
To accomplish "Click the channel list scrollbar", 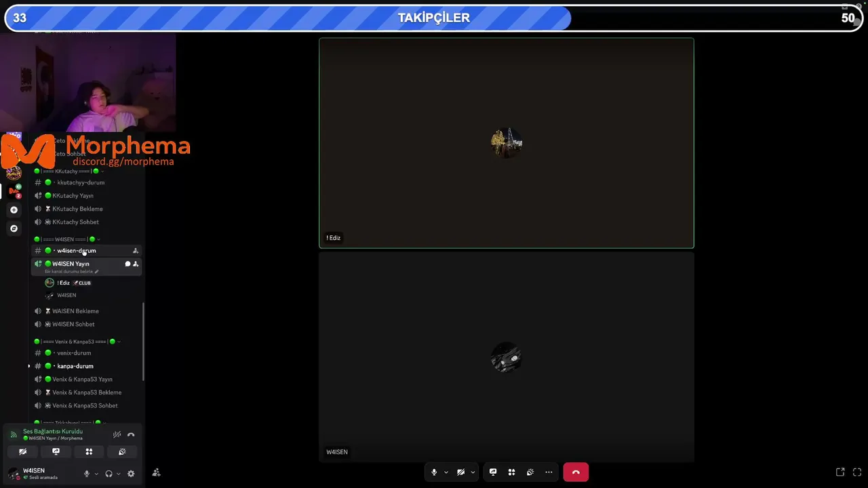I will [143, 342].
